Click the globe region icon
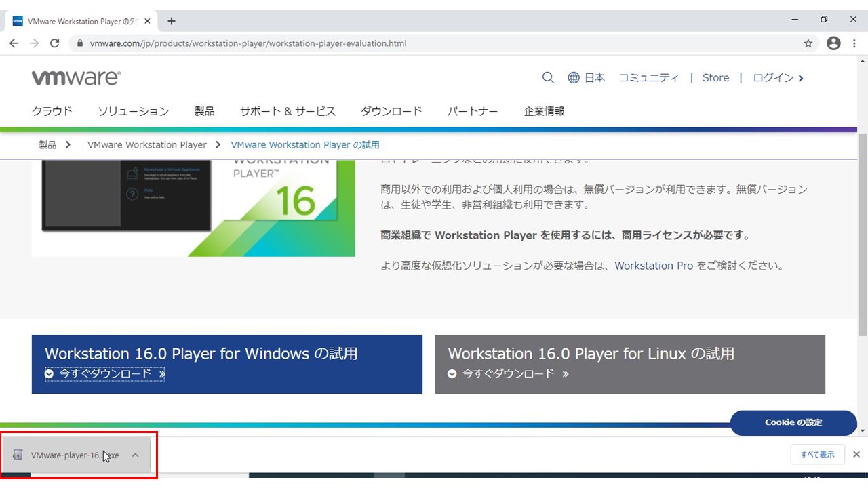This screenshot has width=868, height=488. pyautogui.click(x=574, y=78)
